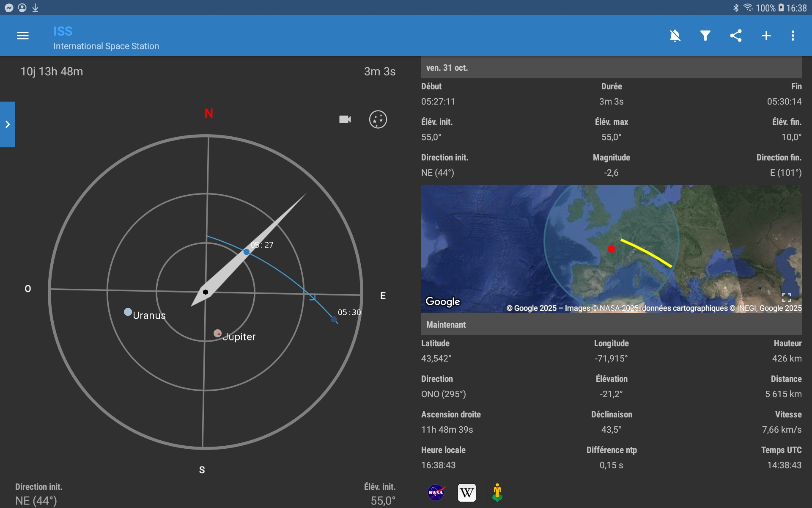Expand the map to fullscreen

point(786,298)
